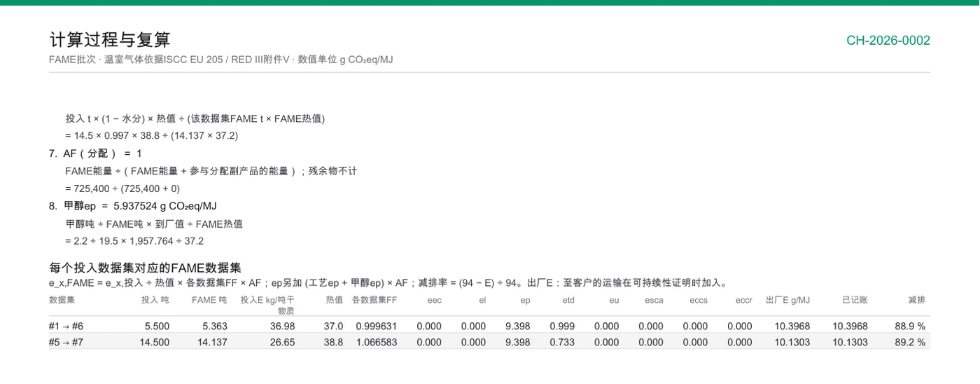This screenshot has width=980, height=384.
Task: Click the 热值 value 37.0
Action: click(x=334, y=326)
